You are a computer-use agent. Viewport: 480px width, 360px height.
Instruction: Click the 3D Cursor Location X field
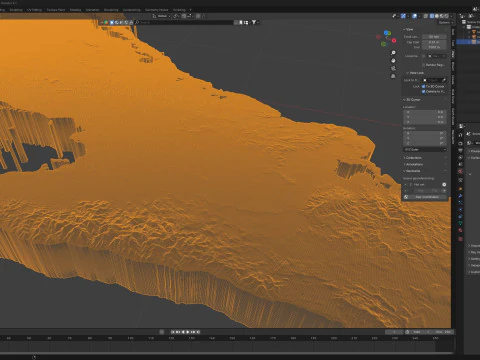coord(425,112)
